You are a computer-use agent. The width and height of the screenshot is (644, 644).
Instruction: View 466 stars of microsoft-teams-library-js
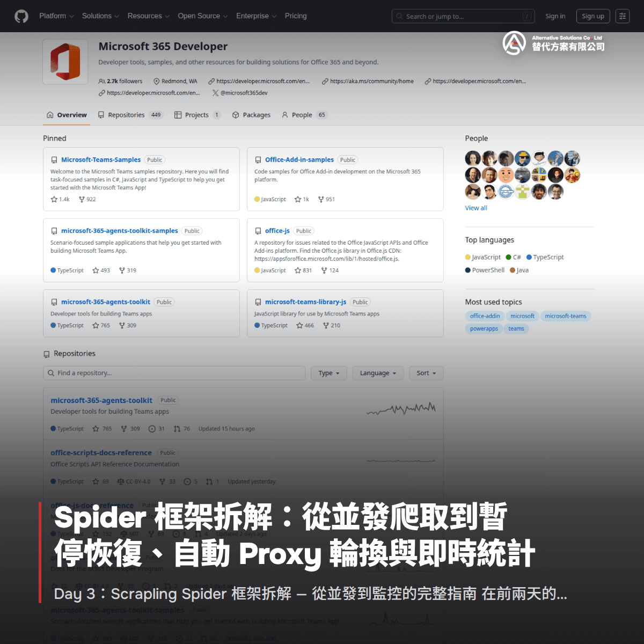coord(305,325)
